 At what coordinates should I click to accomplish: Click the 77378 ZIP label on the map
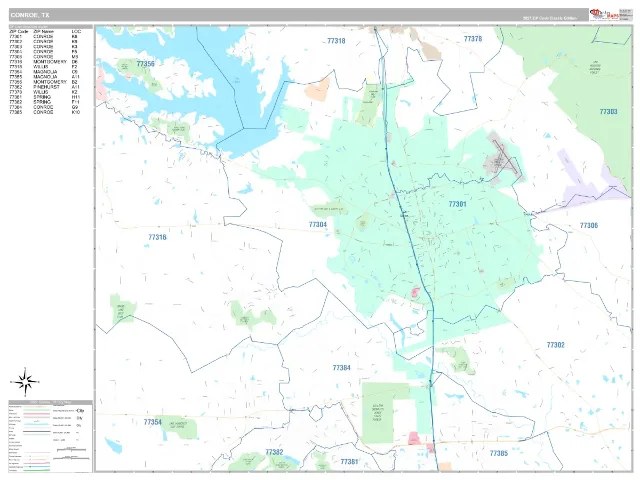[x=473, y=39]
